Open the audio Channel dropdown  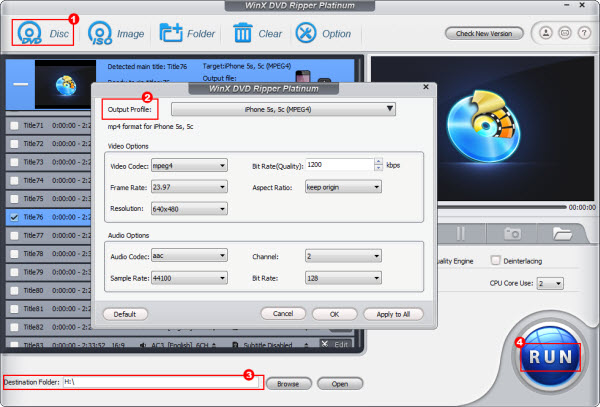click(343, 256)
